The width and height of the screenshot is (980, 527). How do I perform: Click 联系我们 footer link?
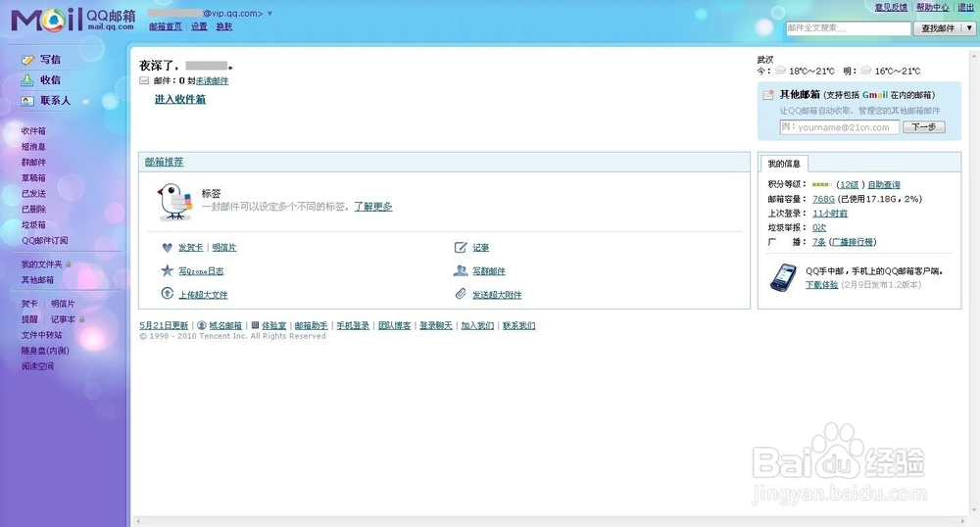point(518,325)
